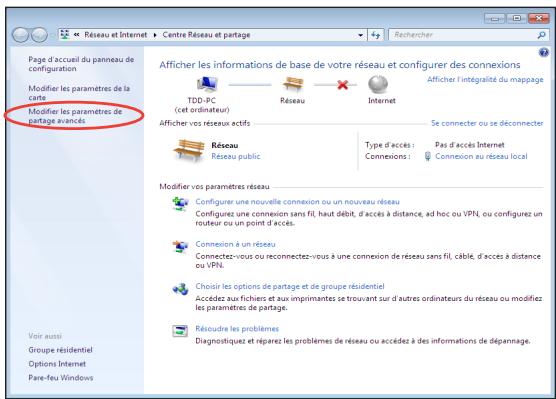Image resolution: width=556 pixels, height=399 pixels.
Task: Click the bold Réseau network name
Action: (x=225, y=145)
